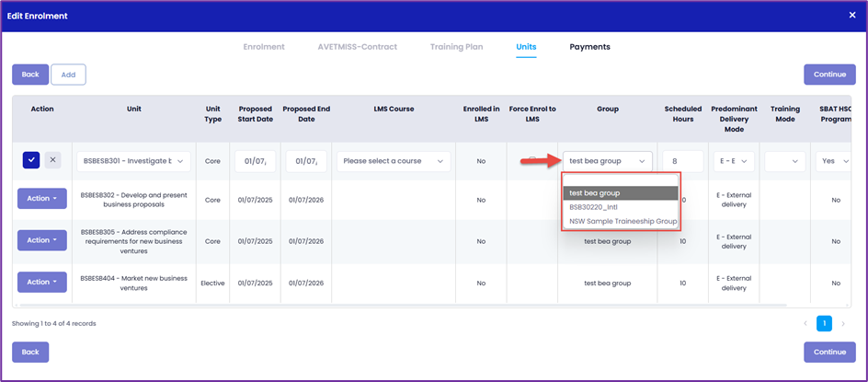Open the empty Training Mode dropdown
Image resolution: width=868 pixels, height=382 pixels.
coord(785,161)
